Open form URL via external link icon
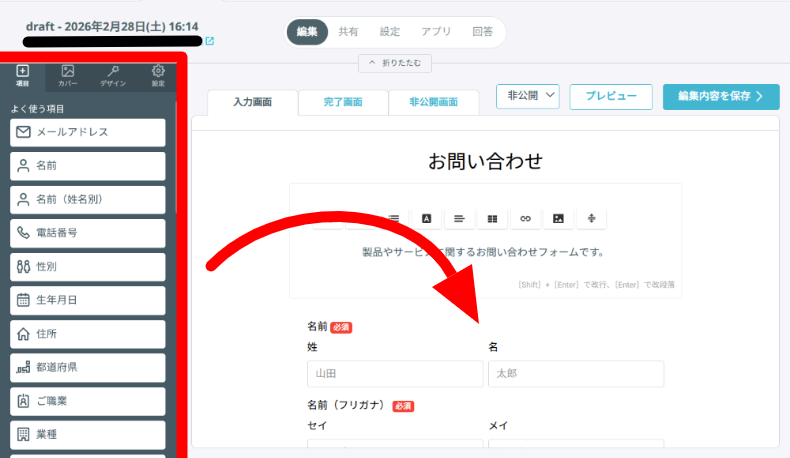The height and width of the screenshot is (458, 790). [210, 41]
